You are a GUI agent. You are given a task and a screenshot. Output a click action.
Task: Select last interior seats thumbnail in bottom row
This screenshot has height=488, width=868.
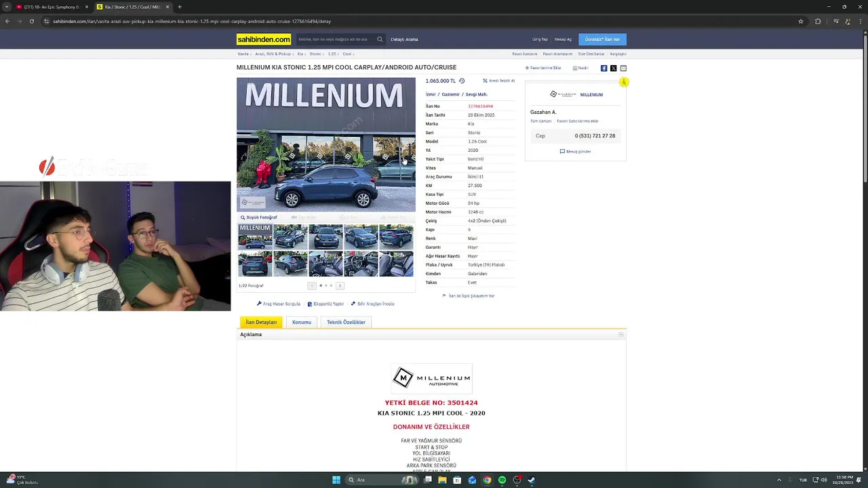pos(396,264)
